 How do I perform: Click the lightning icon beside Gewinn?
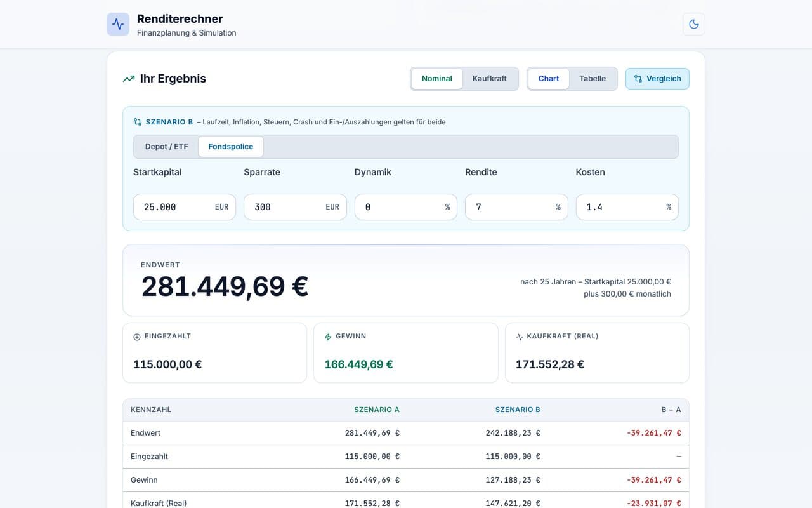328,337
